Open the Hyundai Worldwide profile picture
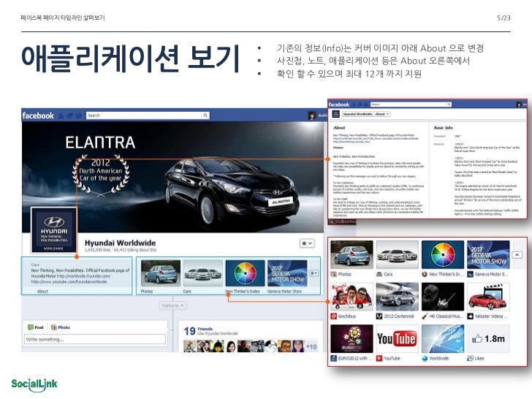The width and height of the screenshot is (532, 399). coord(53,230)
